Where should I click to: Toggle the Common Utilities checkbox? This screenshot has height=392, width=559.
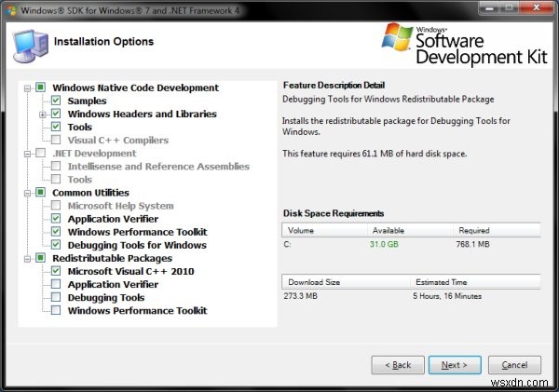[x=41, y=193]
